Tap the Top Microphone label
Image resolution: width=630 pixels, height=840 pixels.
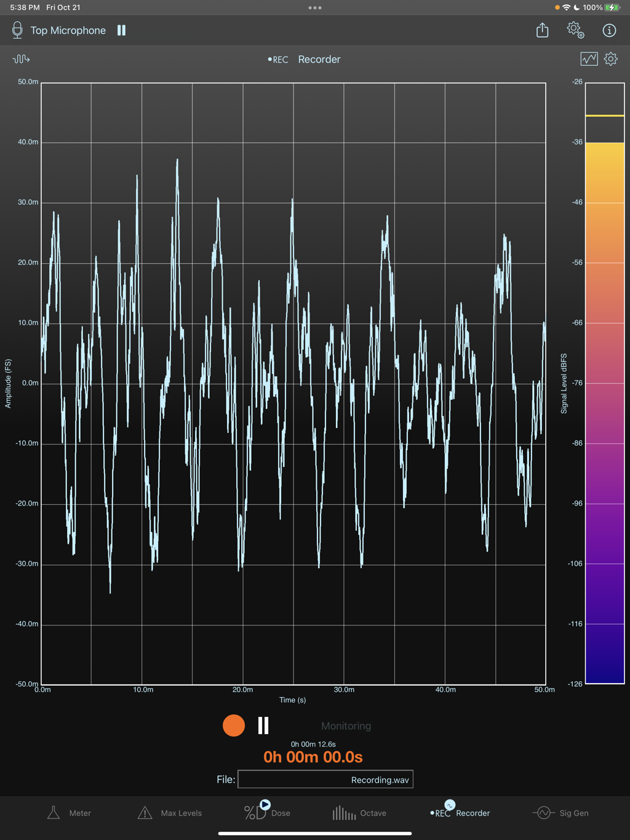tap(68, 30)
